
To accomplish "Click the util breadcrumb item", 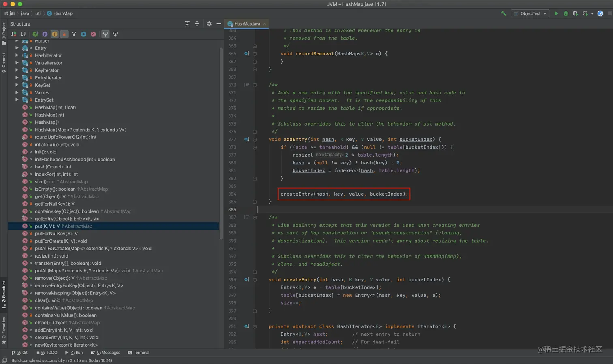I will pyautogui.click(x=38, y=13).
